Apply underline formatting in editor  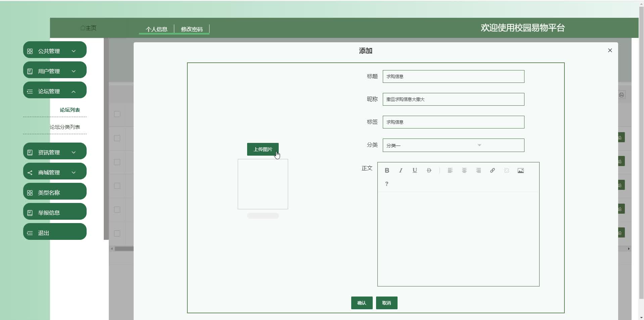coord(415,170)
